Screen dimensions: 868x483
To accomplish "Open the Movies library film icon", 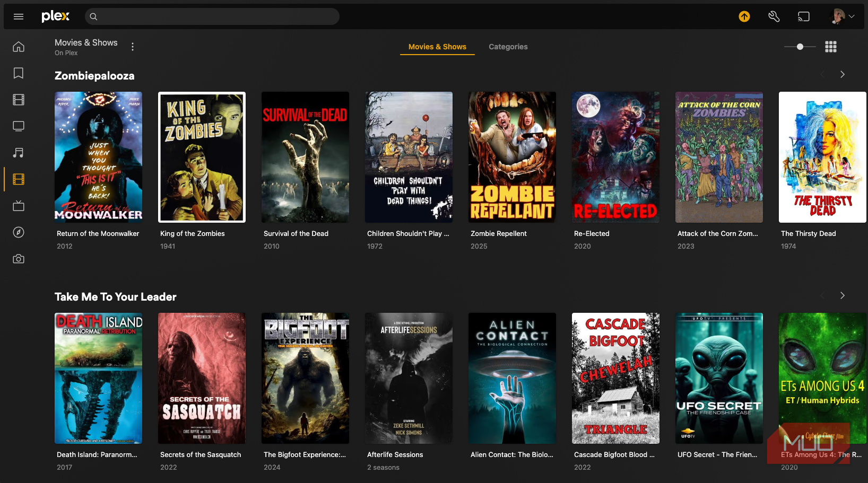I will (x=19, y=100).
